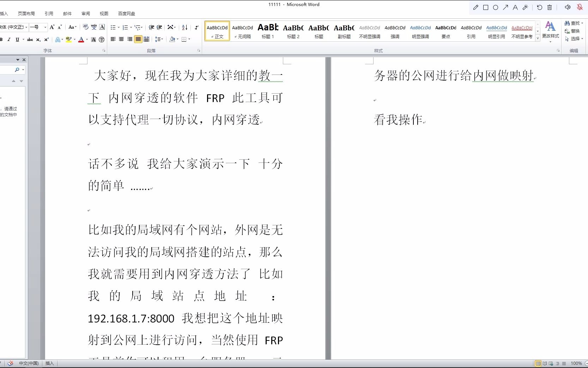The height and width of the screenshot is (368, 588).
Task: Open the Asian layout options
Action: [x=171, y=27]
